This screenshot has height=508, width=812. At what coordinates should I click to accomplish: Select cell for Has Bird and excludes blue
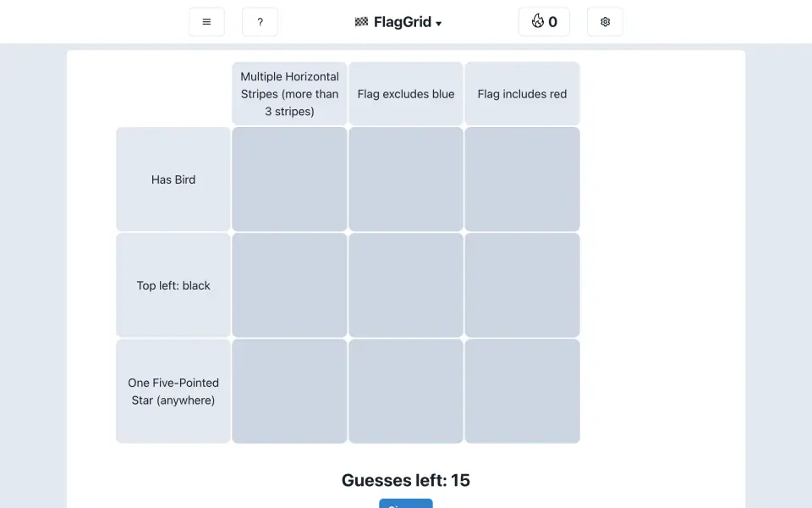point(406,179)
